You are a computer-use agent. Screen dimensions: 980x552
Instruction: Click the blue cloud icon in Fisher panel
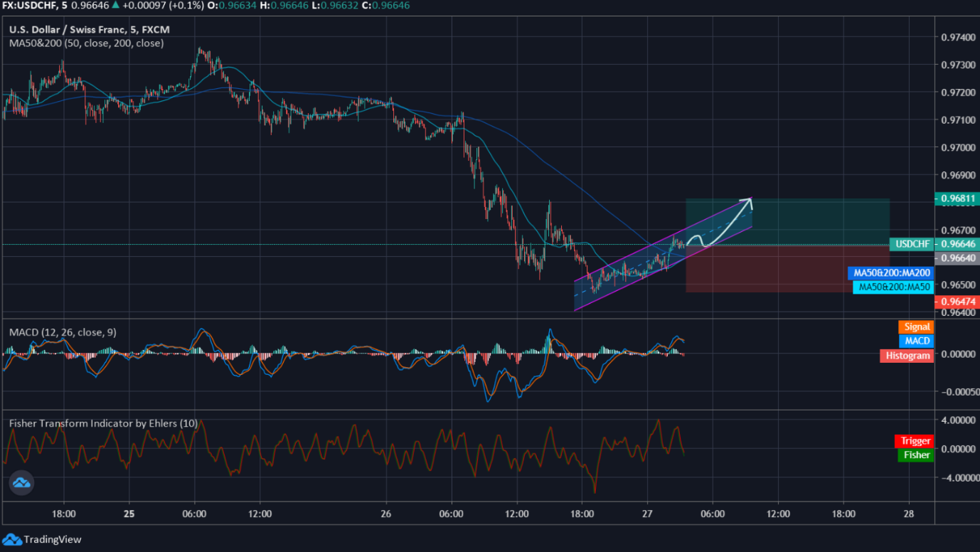[x=21, y=484]
